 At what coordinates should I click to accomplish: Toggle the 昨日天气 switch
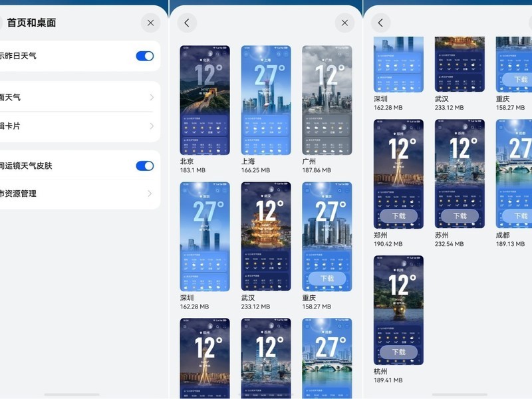point(145,56)
